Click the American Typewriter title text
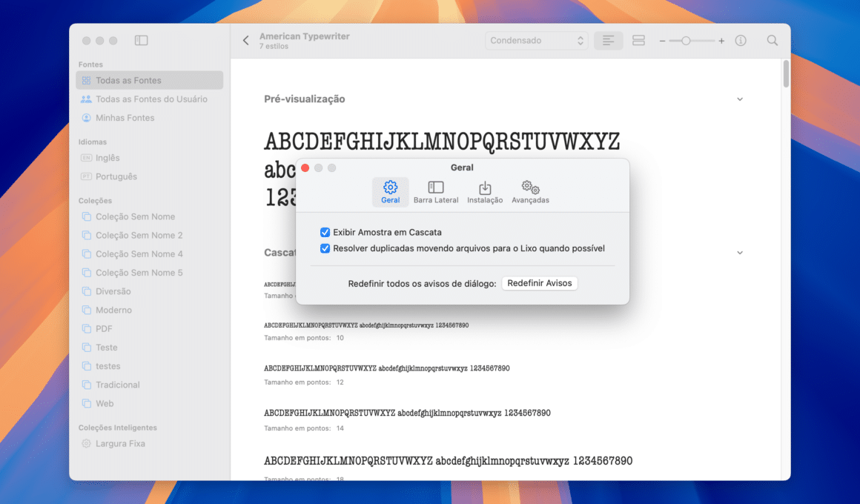Screen dimensions: 860x504 tap(305, 36)
